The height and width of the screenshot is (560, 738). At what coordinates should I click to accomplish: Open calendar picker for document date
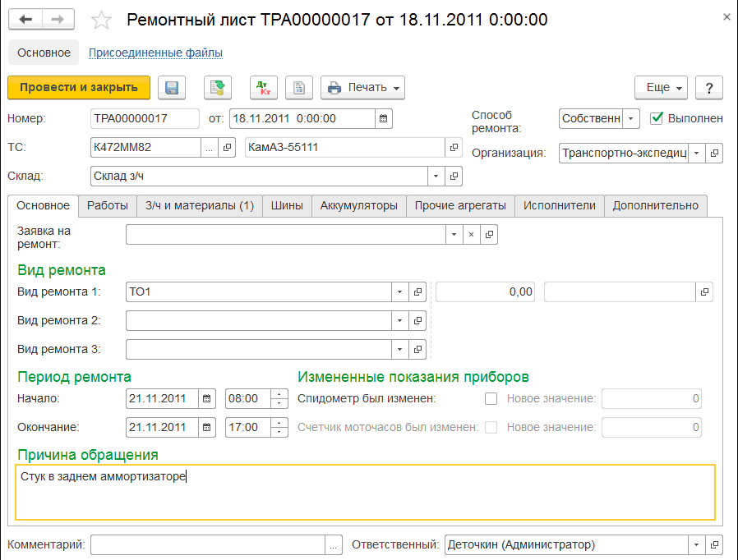click(383, 118)
